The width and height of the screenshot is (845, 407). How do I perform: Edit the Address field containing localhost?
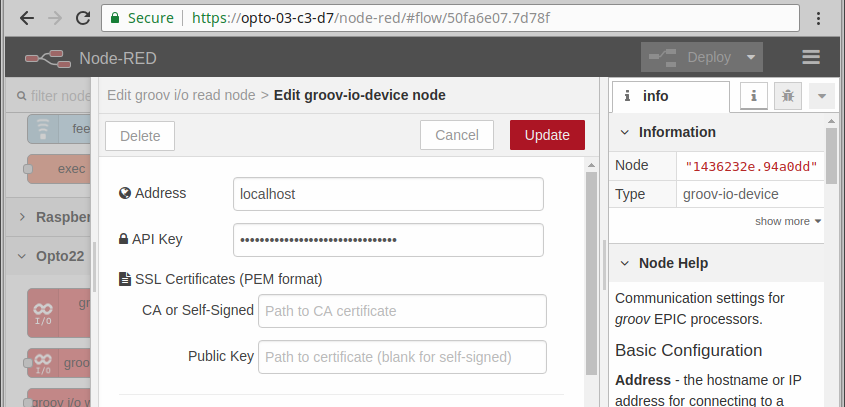388,194
